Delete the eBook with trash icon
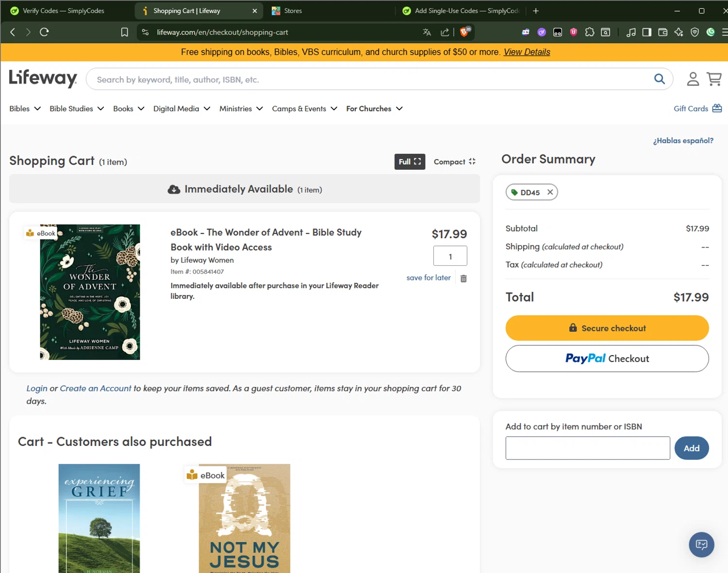Image resolution: width=728 pixels, height=573 pixels. (463, 278)
